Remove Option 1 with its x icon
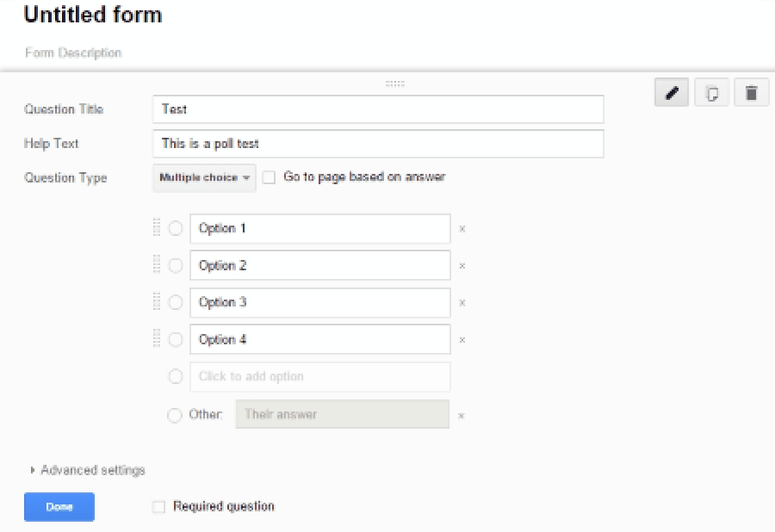Screen dimensions: 775x532 pos(462,229)
